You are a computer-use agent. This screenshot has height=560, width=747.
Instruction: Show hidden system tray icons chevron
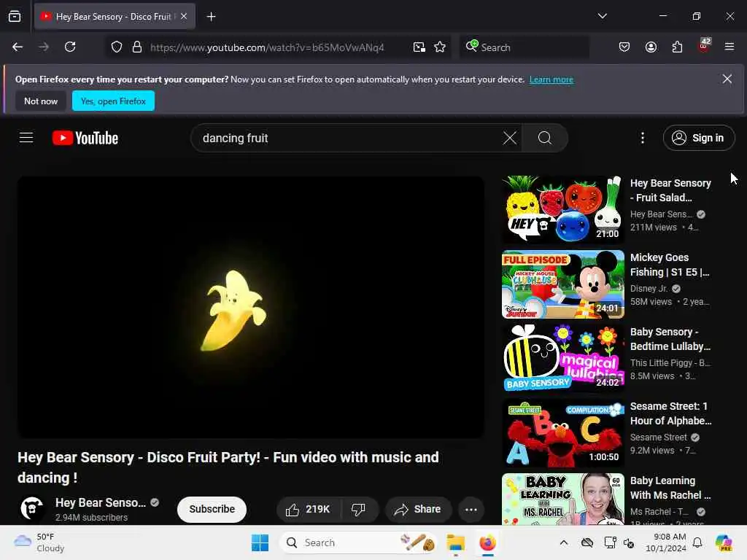[564, 542]
